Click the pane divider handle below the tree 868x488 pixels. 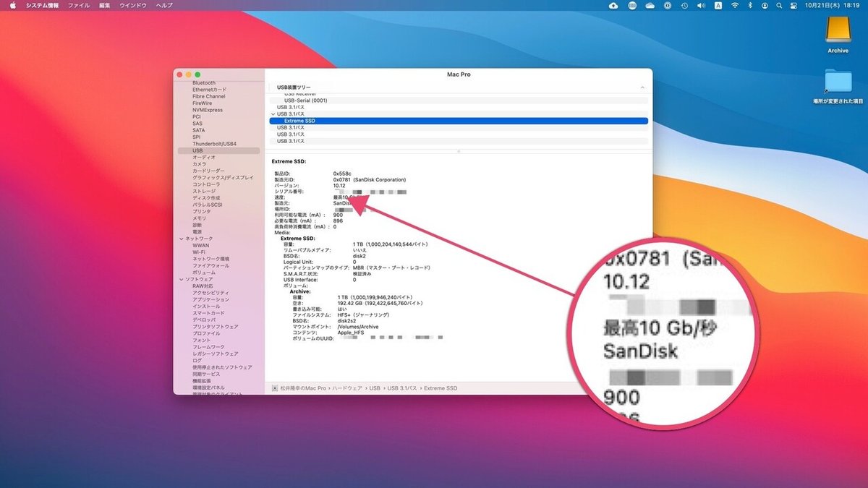(459, 151)
